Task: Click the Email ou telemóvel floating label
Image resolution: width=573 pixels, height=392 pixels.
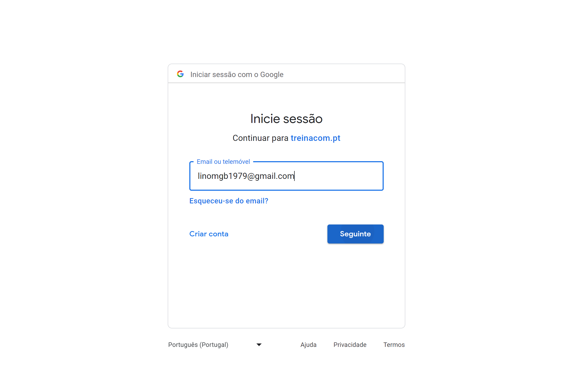Action: tap(223, 162)
